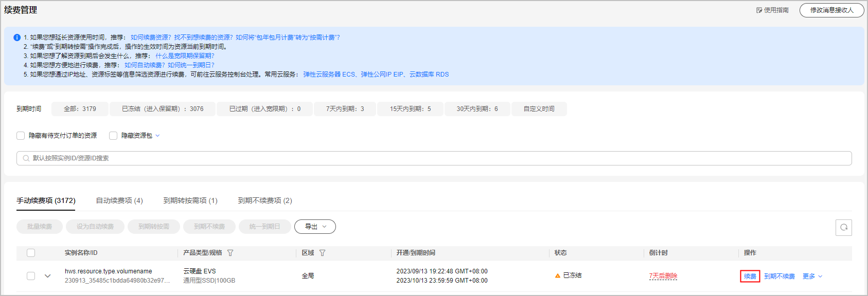
Task: Click the refresh icon above the table
Action: coord(843,227)
